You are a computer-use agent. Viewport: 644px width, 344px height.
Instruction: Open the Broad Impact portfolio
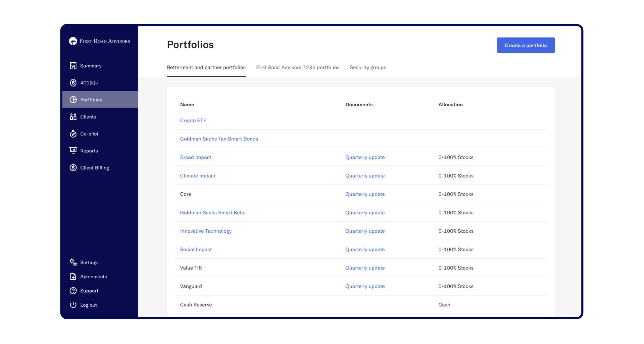(196, 157)
